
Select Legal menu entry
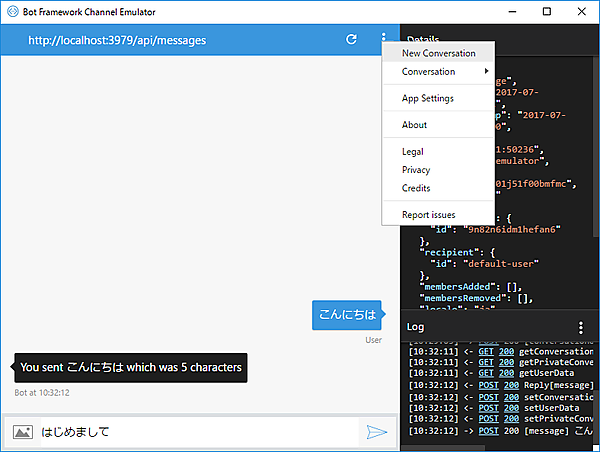pyautogui.click(x=439, y=152)
